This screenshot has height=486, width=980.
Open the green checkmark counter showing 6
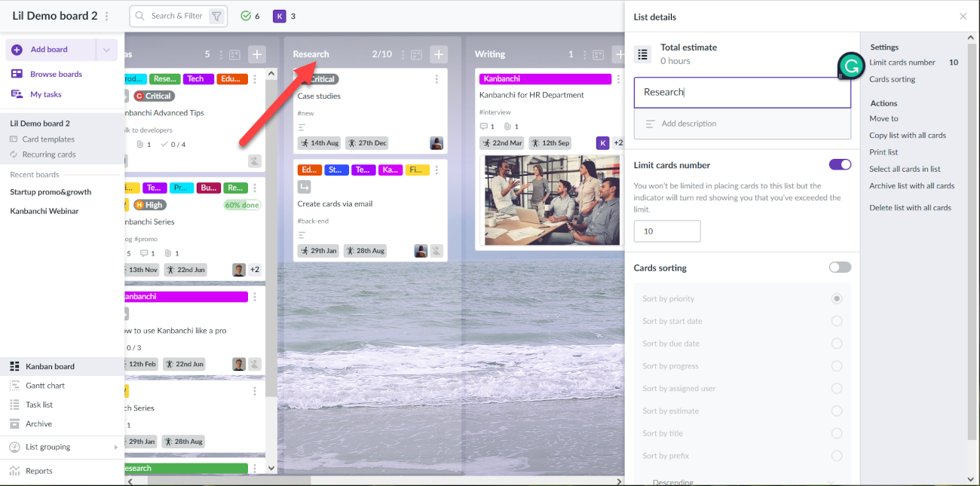(250, 16)
